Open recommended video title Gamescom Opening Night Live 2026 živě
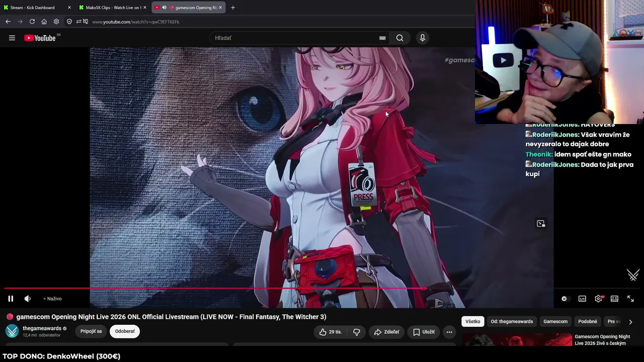This screenshot has width=644, height=362. tap(602, 340)
